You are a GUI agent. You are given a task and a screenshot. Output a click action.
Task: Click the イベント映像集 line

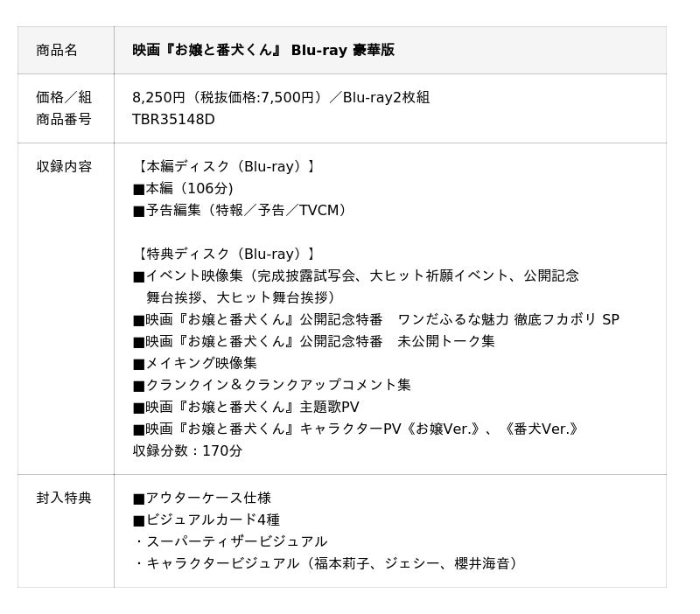pyautogui.click(x=355, y=276)
